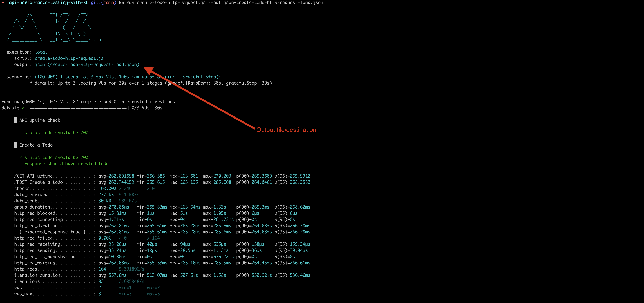Click the orange arrow in the shell prompt
The height and width of the screenshot is (303, 644).
coord(3,3)
